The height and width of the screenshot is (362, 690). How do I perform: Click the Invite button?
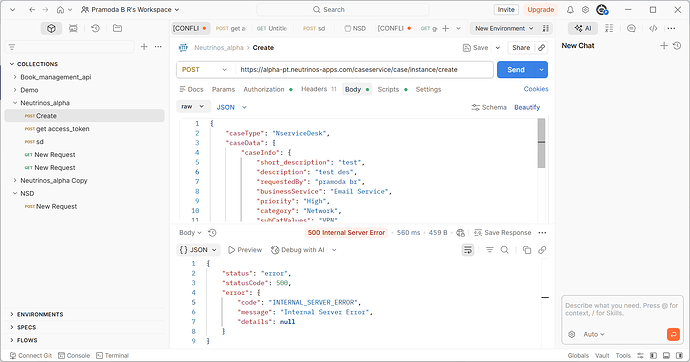pos(506,10)
